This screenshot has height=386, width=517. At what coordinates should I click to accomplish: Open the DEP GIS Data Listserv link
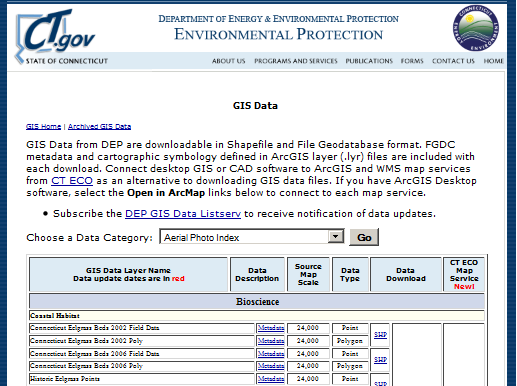[x=183, y=214]
